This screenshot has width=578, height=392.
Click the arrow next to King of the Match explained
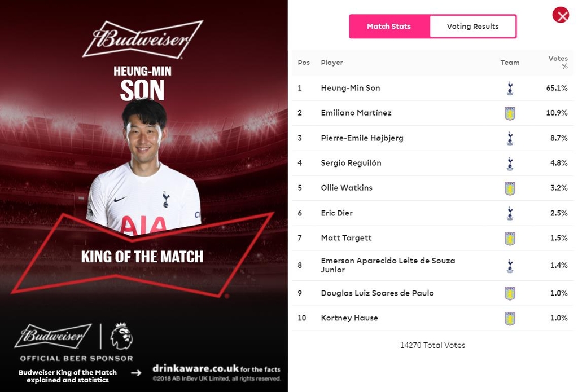[136, 373]
